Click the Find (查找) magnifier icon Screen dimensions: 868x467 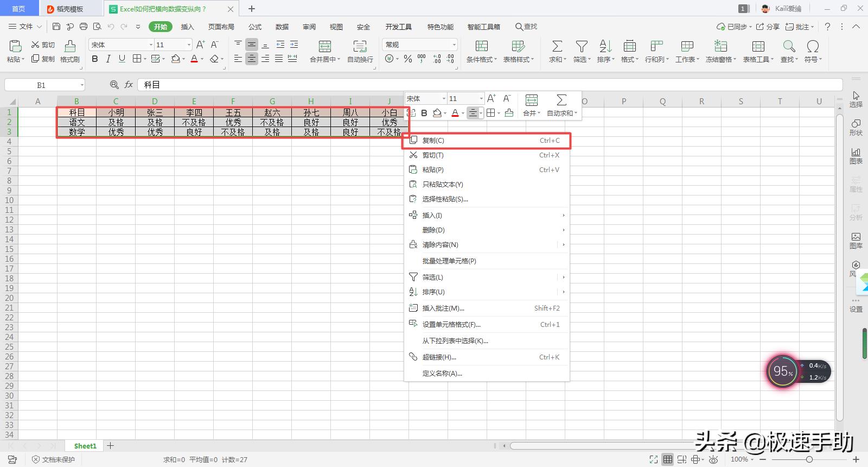(x=789, y=47)
